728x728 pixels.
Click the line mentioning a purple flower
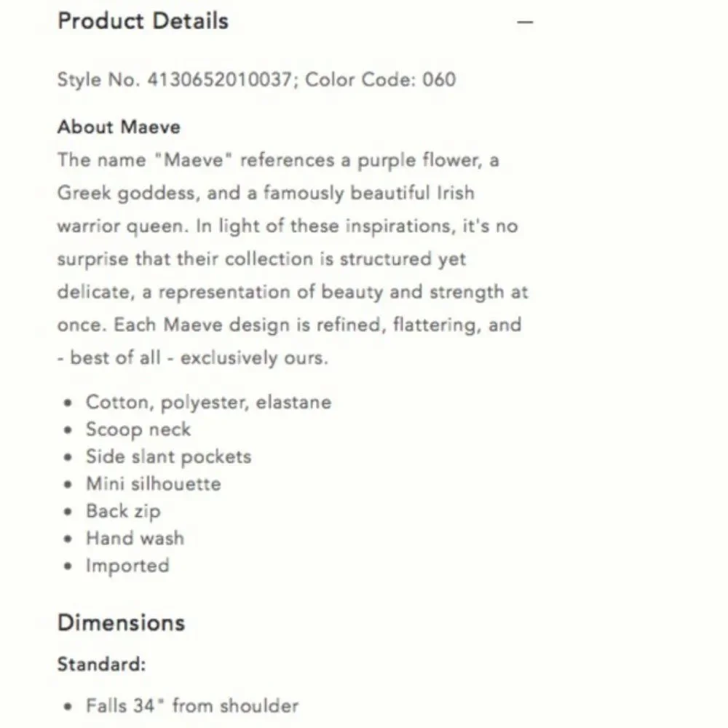pos(278,160)
